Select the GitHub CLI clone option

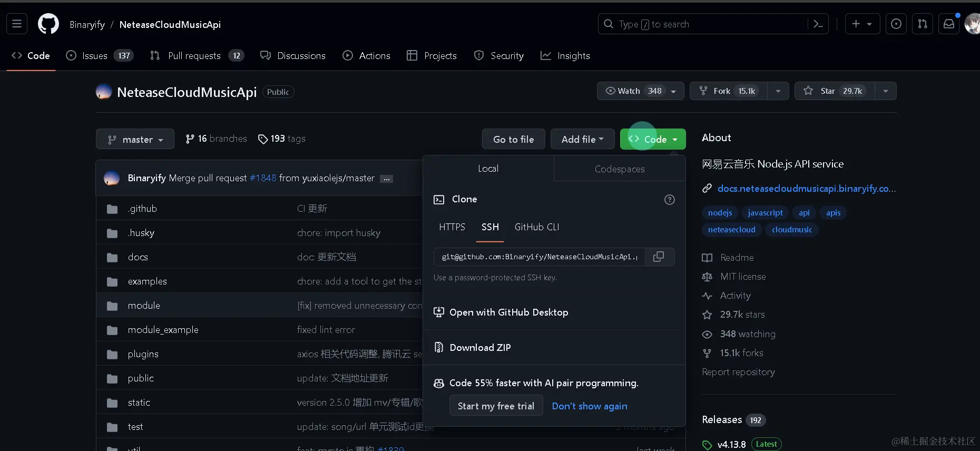pyautogui.click(x=537, y=227)
